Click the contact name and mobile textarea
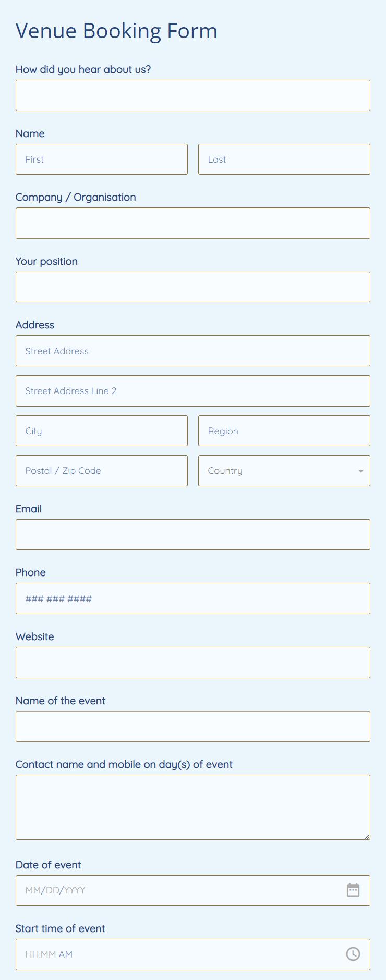 [193, 806]
